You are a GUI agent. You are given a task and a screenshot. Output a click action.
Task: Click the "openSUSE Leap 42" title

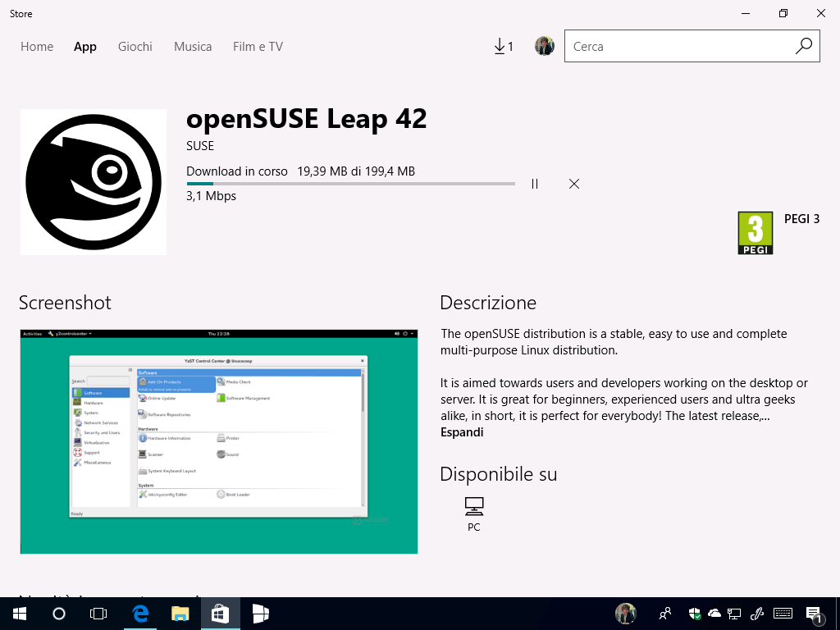tap(307, 118)
